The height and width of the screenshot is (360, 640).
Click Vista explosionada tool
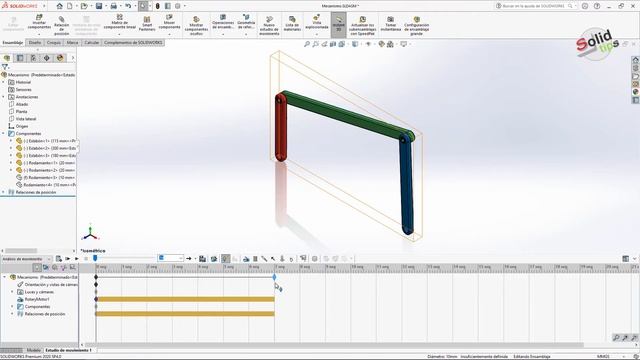click(317, 23)
